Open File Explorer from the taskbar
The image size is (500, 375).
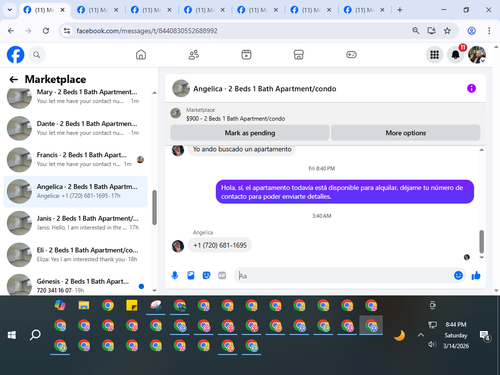click(x=84, y=305)
